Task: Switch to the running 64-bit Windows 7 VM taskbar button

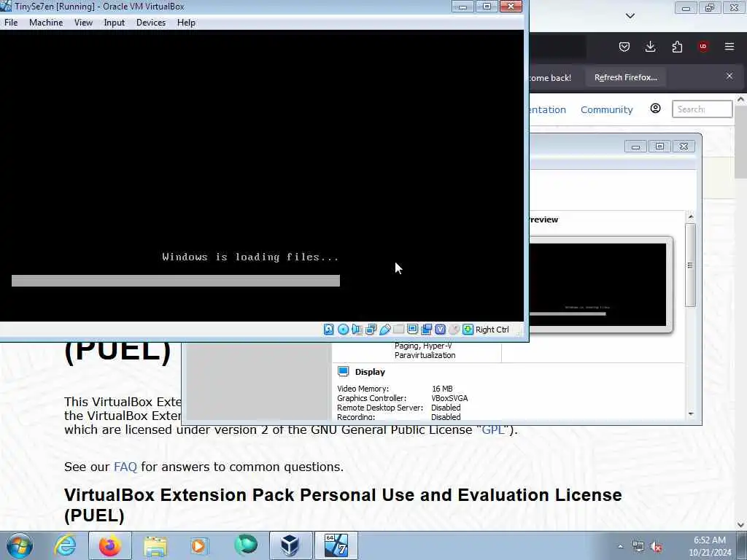Action: click(336, 545)
